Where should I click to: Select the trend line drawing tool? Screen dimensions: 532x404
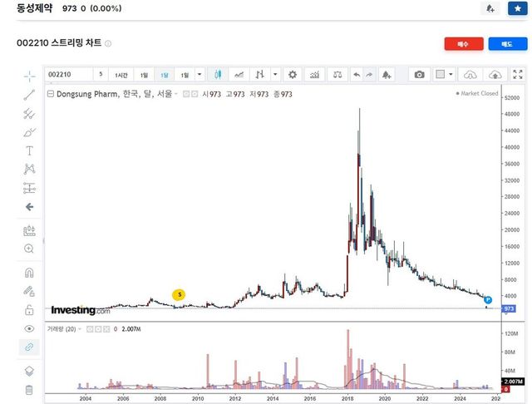tap(30, 95)
